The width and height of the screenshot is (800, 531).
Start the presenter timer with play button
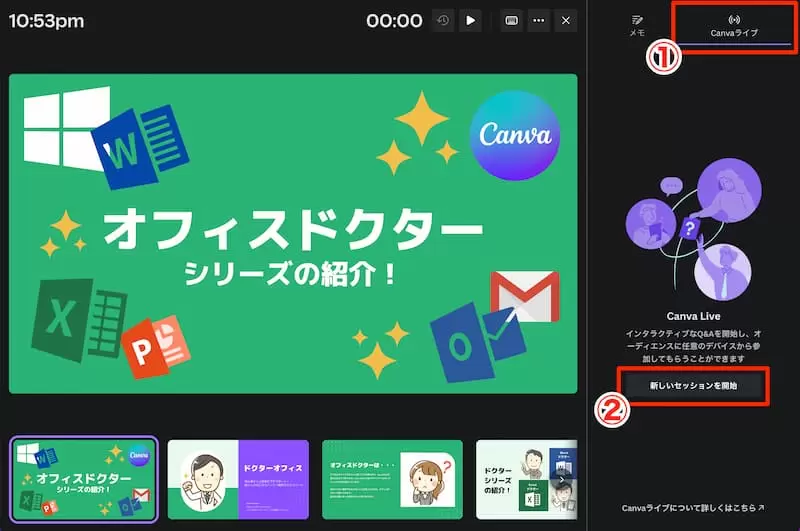(470, 21)
